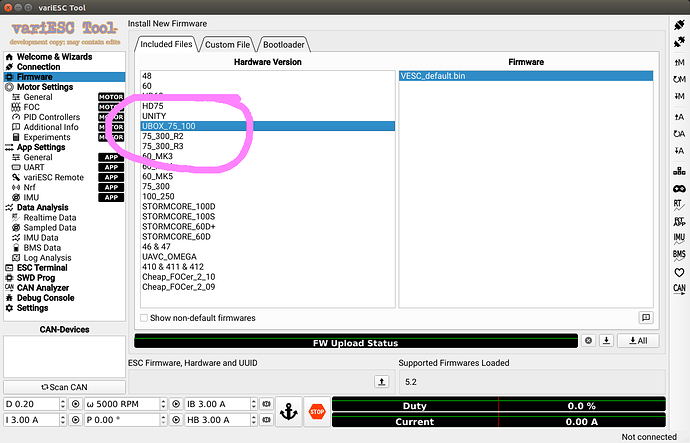The image size is (690, 443).
Task: Click single firmware upload download-arrow button
Action: [606, 340]
